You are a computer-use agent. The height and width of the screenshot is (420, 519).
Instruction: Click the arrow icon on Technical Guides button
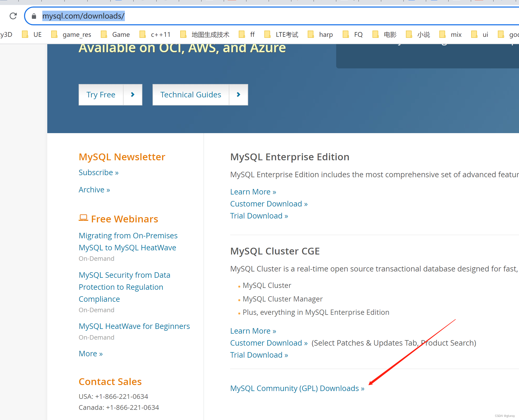pos(238,94)
